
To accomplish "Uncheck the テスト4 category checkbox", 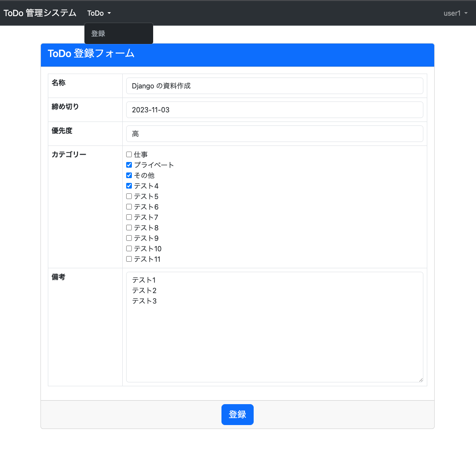I will click(129, 186).
